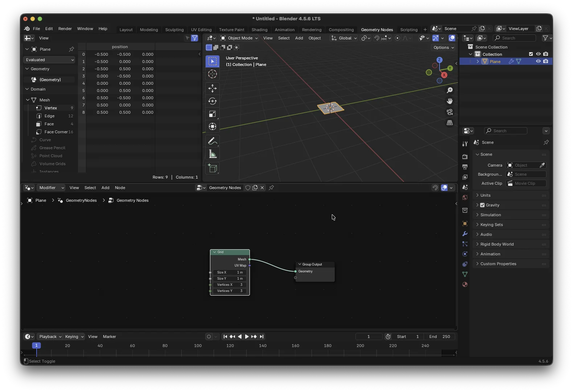Open the Modifier properties wrench tab
This screenshot has width=573, height=392.
point(465,234)
